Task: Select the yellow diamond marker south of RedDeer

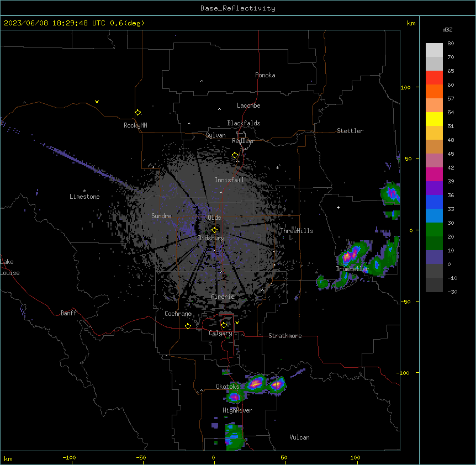Action: (x=235, y=155)
